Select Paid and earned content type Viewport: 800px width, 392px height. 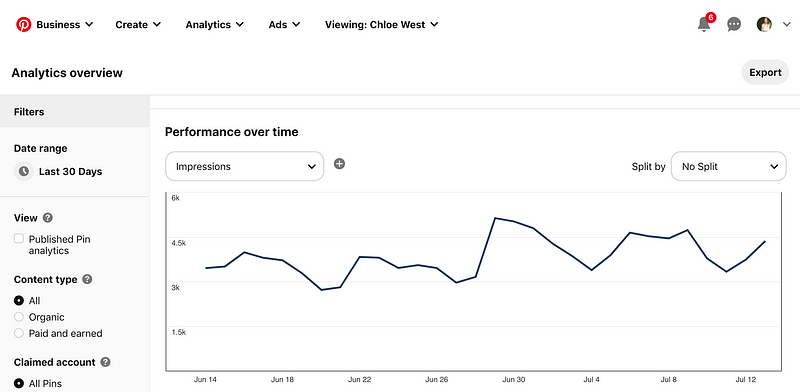coord(19,333)
